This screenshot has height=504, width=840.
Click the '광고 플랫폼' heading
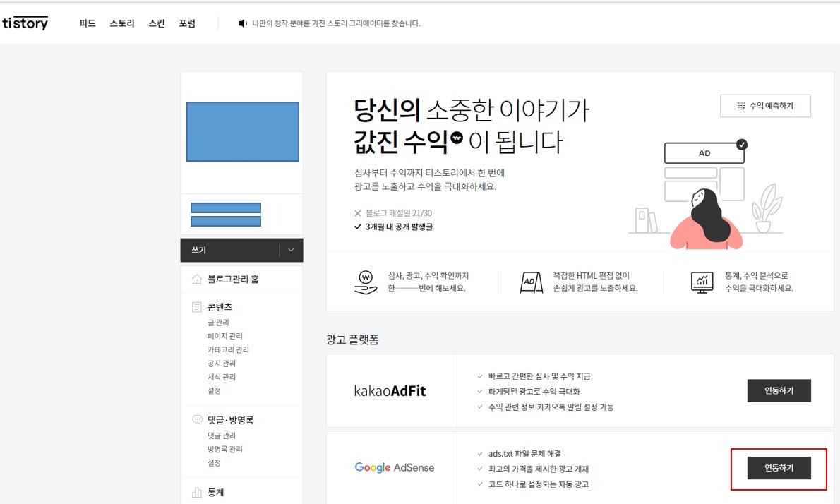352,340
